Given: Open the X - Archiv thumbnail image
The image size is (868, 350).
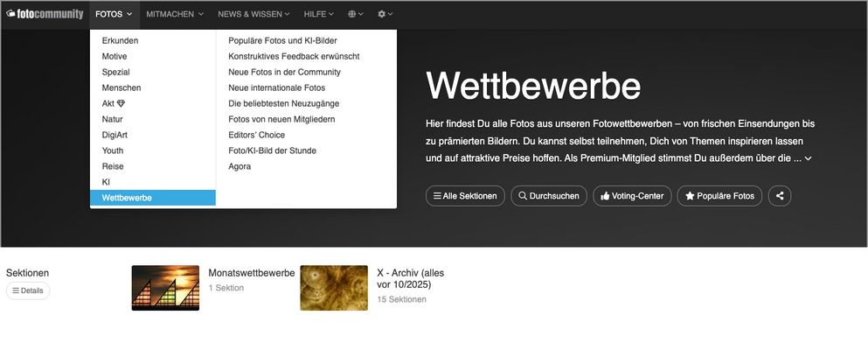Looking at the screenshot, I should 334,288.
